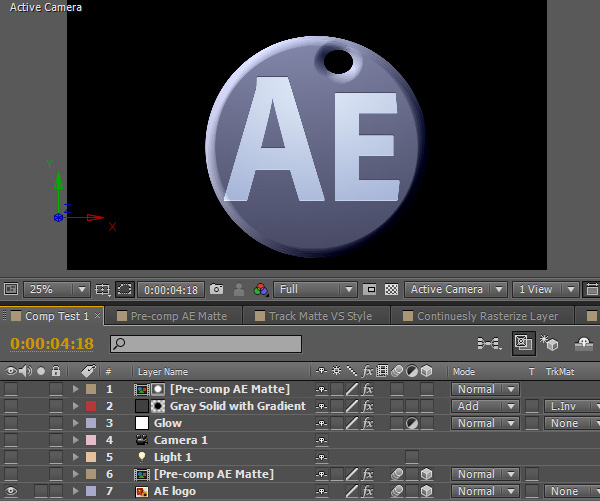Click the Layer Name column header
This screenshot has height=501, width=600.
tap(162, 372)
